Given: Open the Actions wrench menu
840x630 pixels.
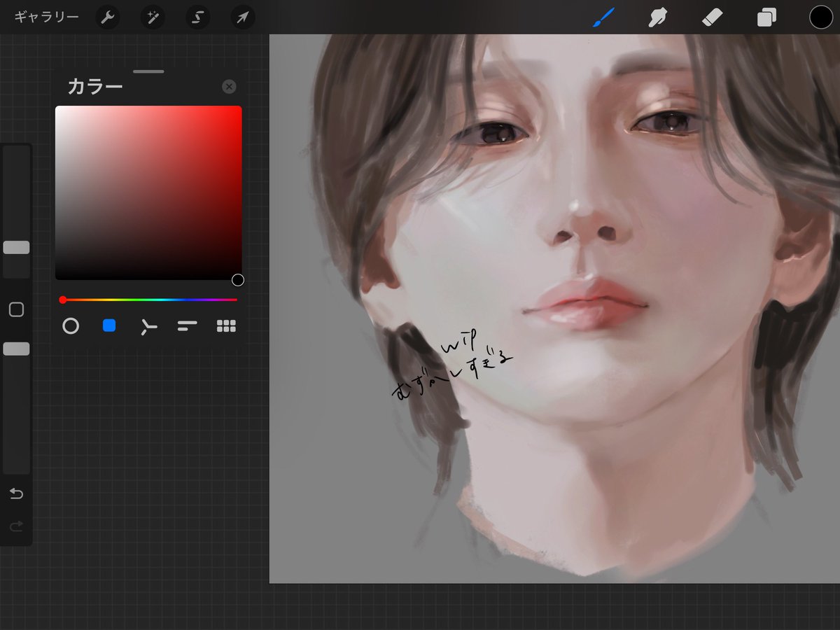Looking at the screenshot, I should pos(107,17).
